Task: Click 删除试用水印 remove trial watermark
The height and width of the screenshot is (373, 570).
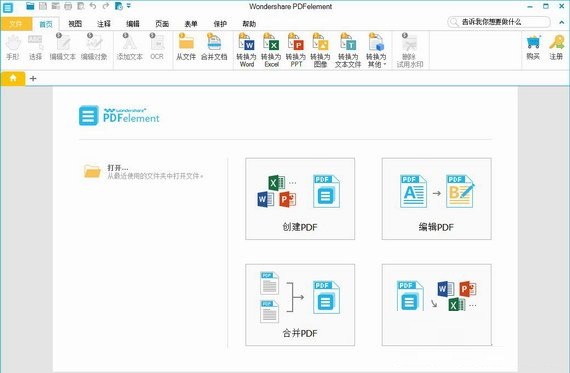Action: [x=410, y=51]
